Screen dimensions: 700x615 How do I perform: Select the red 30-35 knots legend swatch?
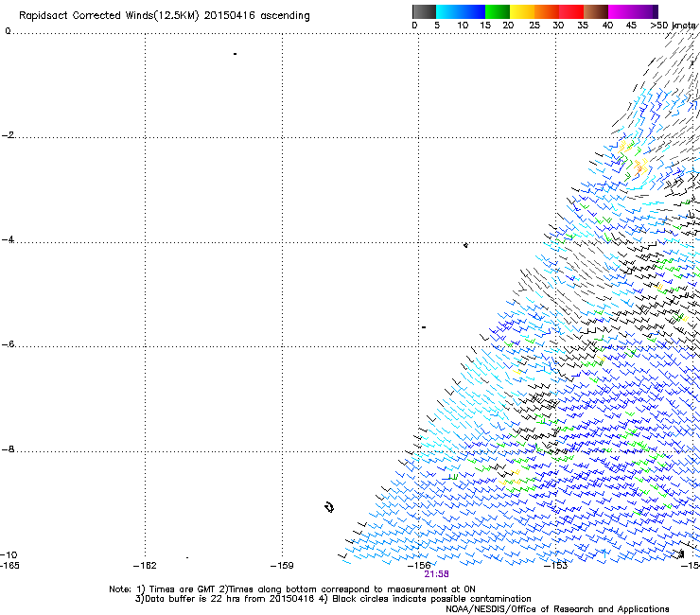pyautogui.click(x=571, y=11)
